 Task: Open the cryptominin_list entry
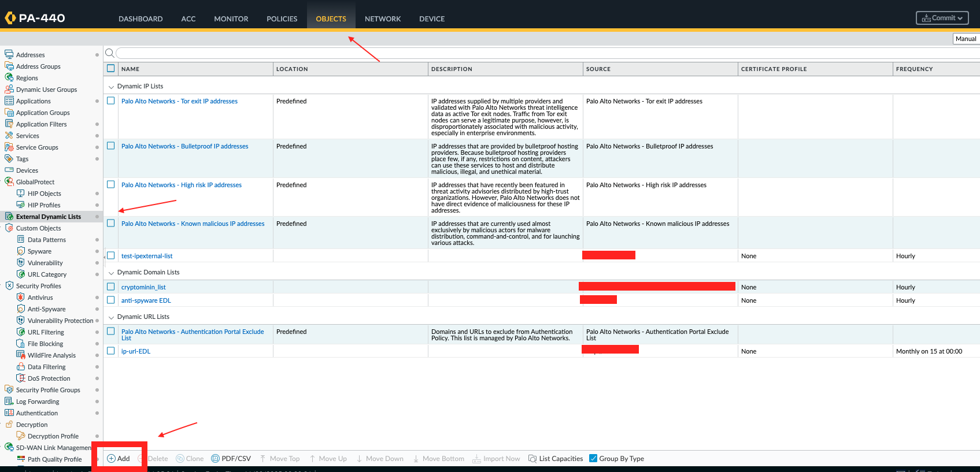[143, 287]
